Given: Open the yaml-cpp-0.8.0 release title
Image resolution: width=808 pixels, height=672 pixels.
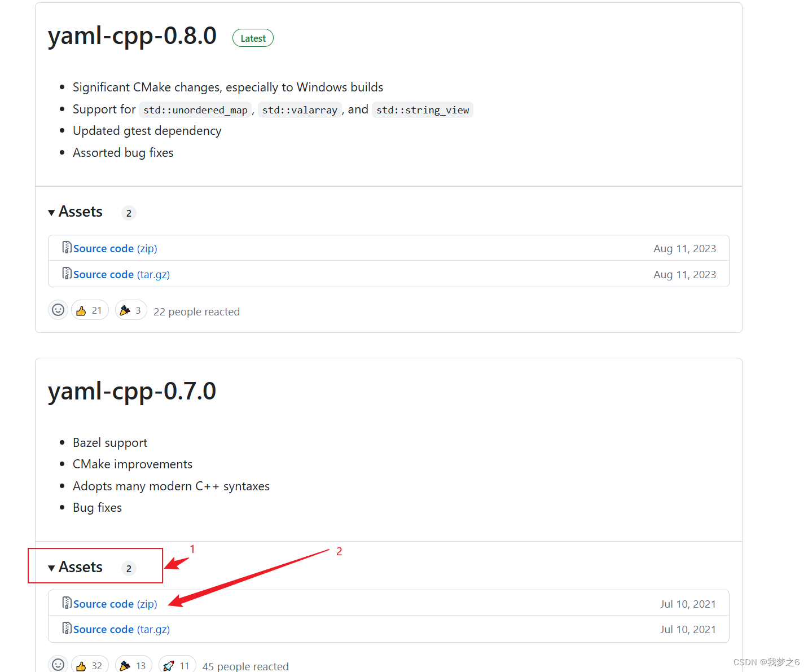Looking at the screenshot, I should click(x=132, y=36).
